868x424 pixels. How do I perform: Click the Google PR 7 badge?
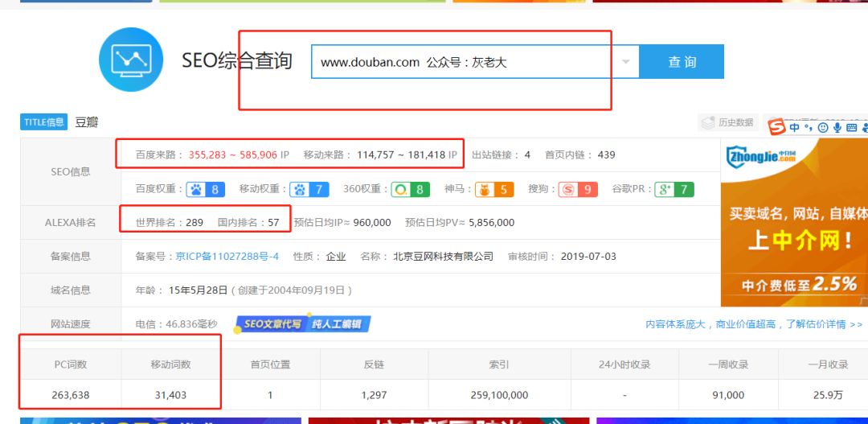coord(674,190)
